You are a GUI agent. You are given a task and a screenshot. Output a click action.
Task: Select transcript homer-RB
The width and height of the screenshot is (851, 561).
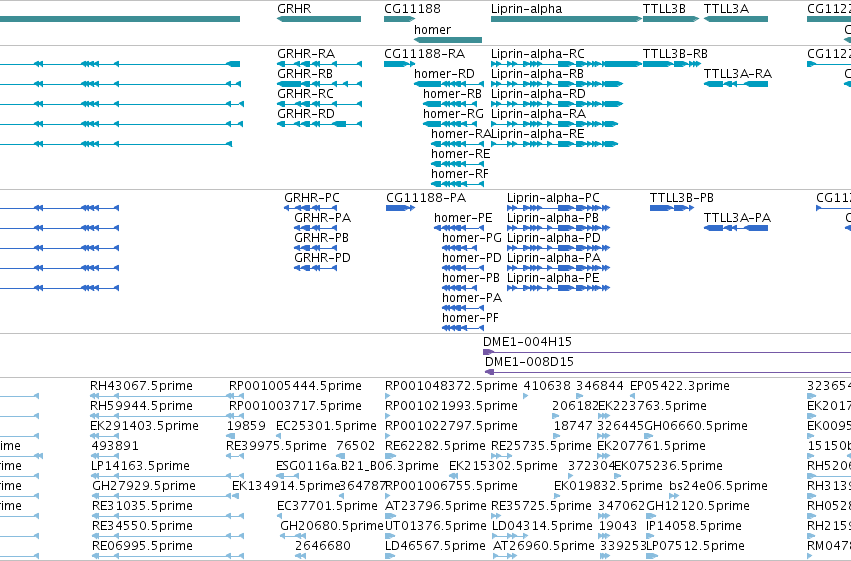[453, 94]
